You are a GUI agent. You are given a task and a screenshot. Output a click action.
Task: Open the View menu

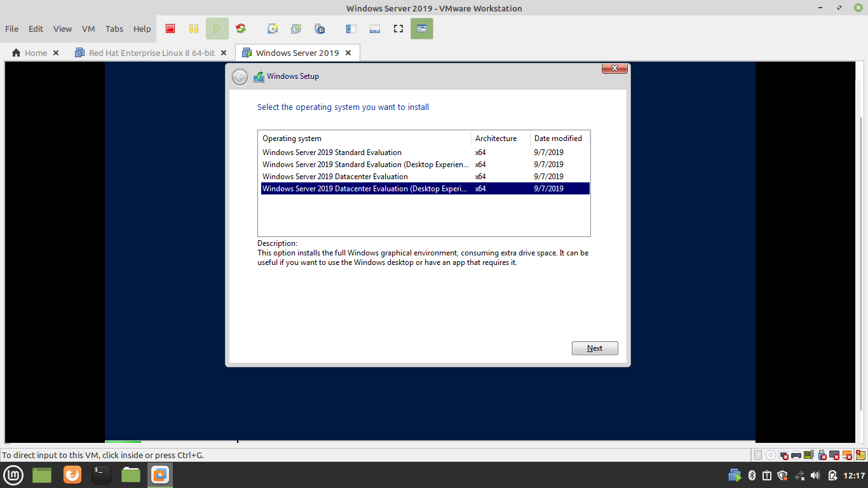point(62,29)
